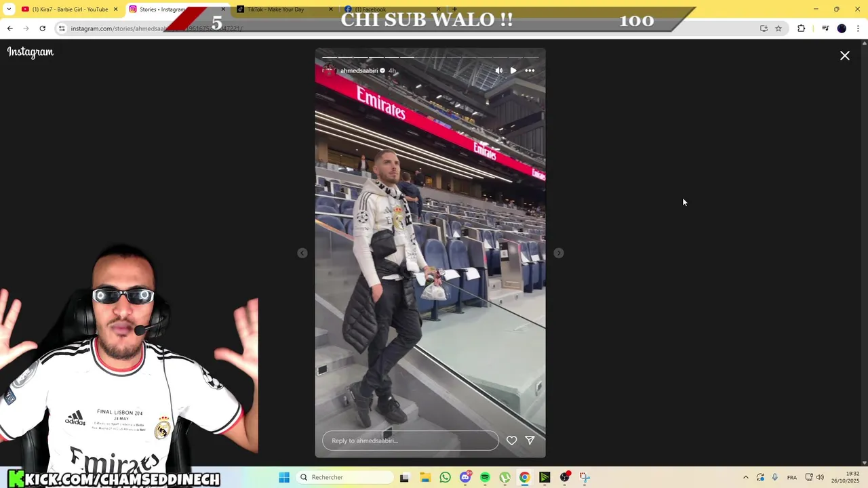Image resolution: width=868 pixels, height=488 pixels.
Task: Change the FRA keyboard language
Action: 792,477
